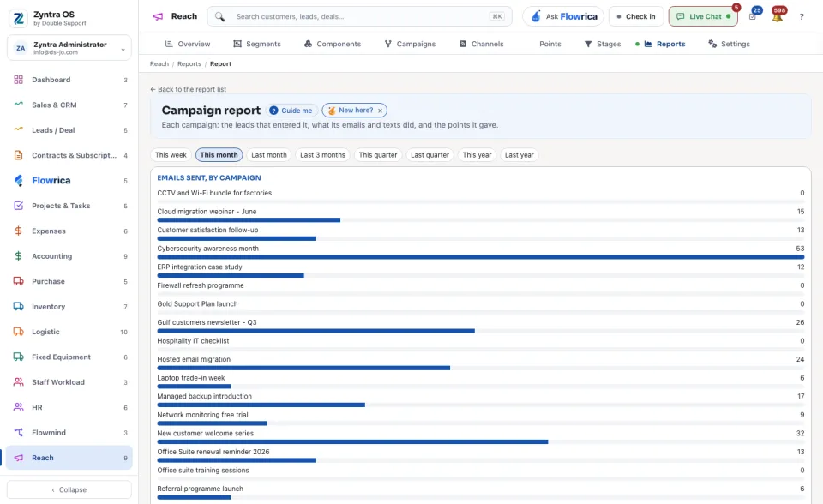Click Back to the report list
Screen dimensions: 823x504
point(188,89)
